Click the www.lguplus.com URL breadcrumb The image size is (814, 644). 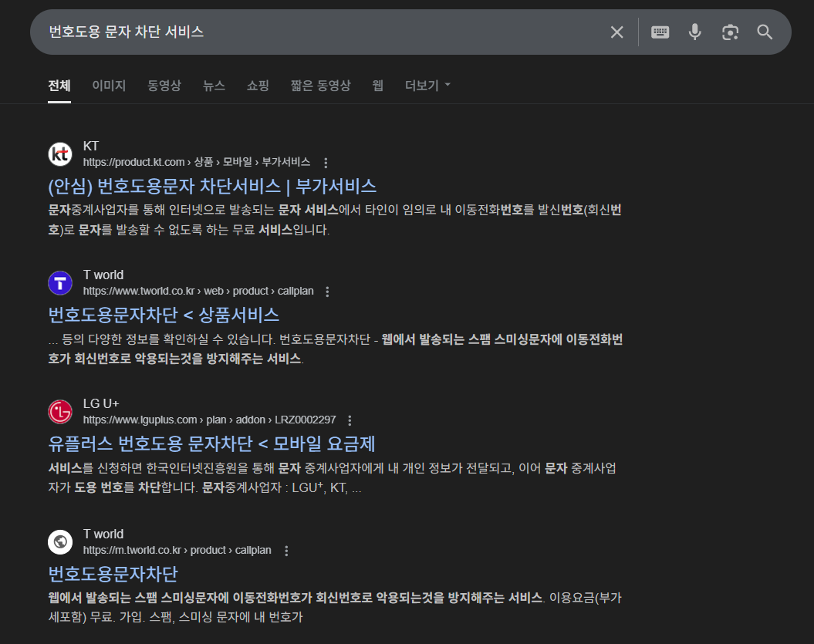point(209,420)
